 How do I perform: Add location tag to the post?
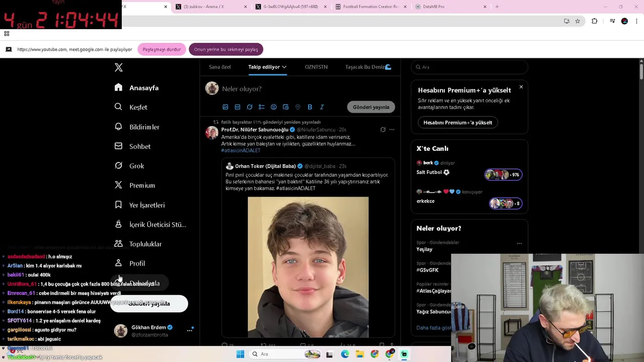[x=298, y=107]
